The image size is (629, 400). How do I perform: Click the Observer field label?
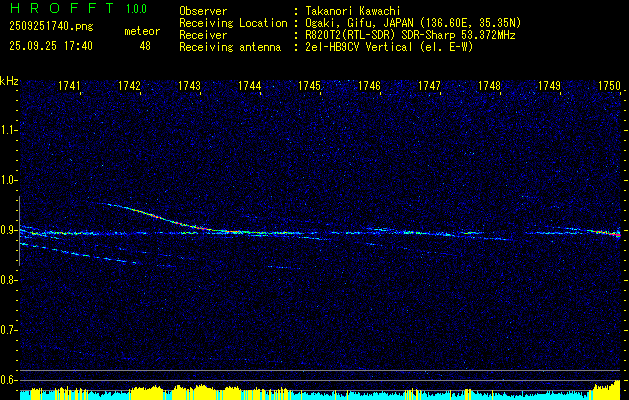click(203, 11)
